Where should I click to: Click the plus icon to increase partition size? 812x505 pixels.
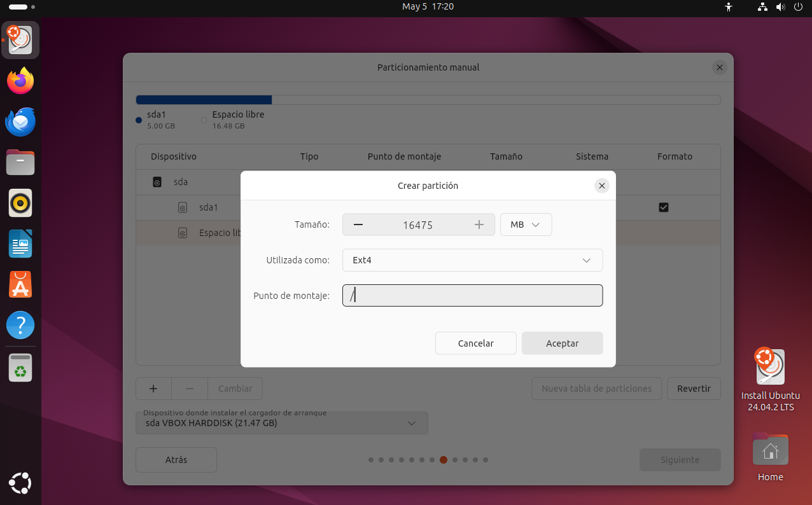[479, 225]
